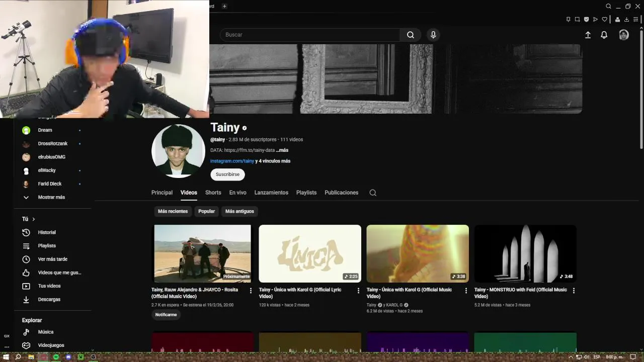Open the ad blocker shield icon
Screen dimensions: 644x362
(586, 20)
